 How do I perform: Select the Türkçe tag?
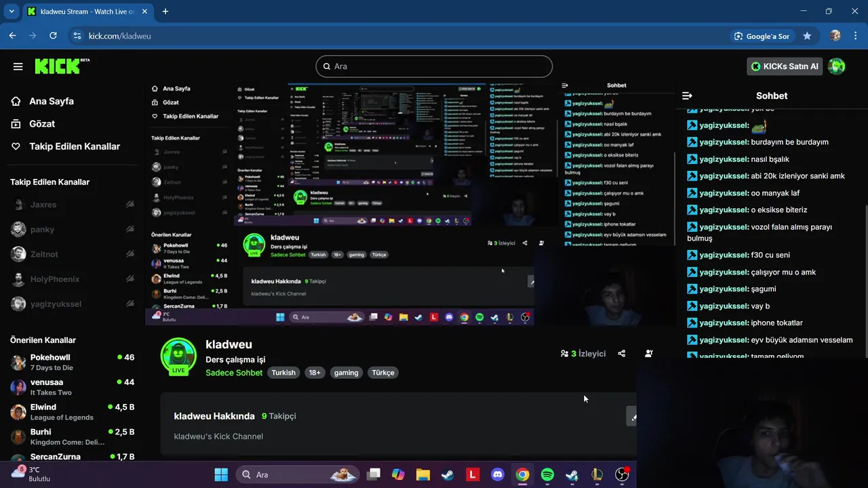point(383,373)
